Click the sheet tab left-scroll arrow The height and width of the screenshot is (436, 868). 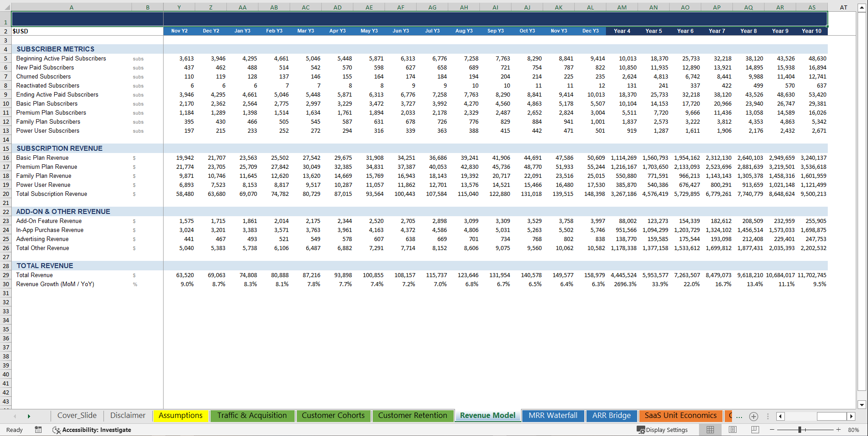point(14,416)
